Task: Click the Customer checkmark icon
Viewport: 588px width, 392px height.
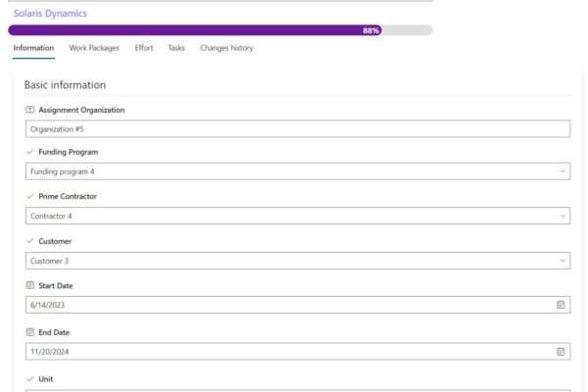Action: [30, 241]
